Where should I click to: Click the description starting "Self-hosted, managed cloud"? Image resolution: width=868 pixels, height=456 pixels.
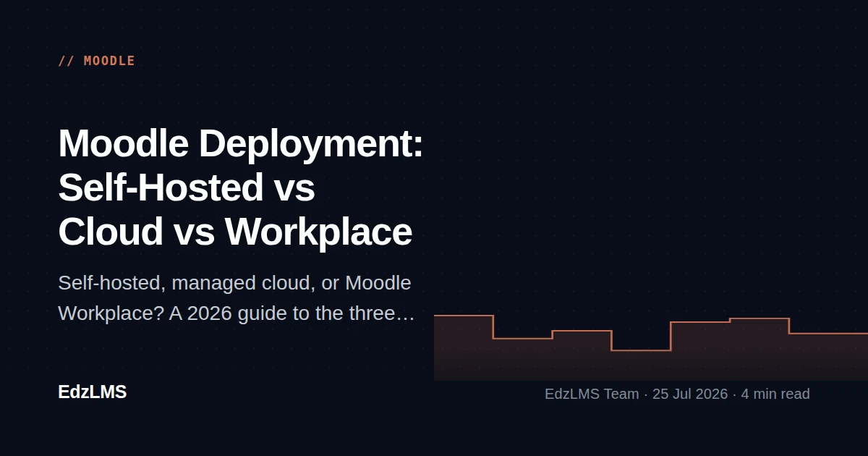pos(236,298)
